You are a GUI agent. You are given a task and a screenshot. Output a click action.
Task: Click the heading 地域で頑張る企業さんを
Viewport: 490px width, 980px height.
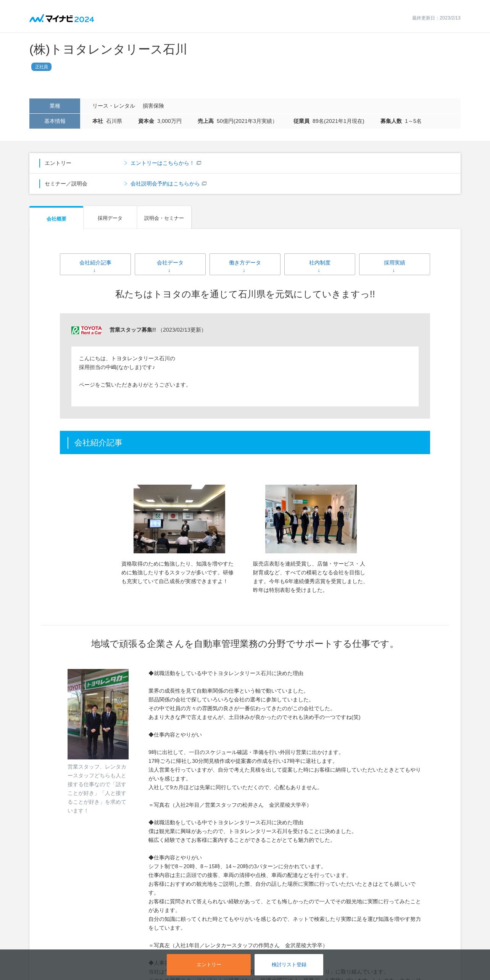tap(245, 644)
